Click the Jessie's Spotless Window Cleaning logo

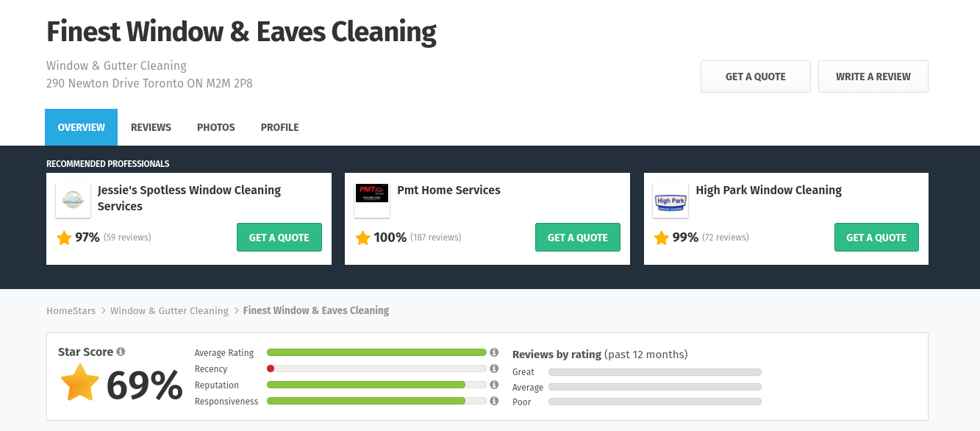[74, 200]
